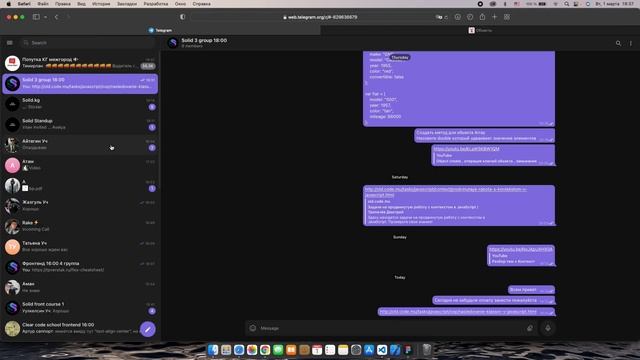Open Safari from the Dock
The width and height of the screenshot is (640, 360).
pyautogui.click(x=239, y=350)
